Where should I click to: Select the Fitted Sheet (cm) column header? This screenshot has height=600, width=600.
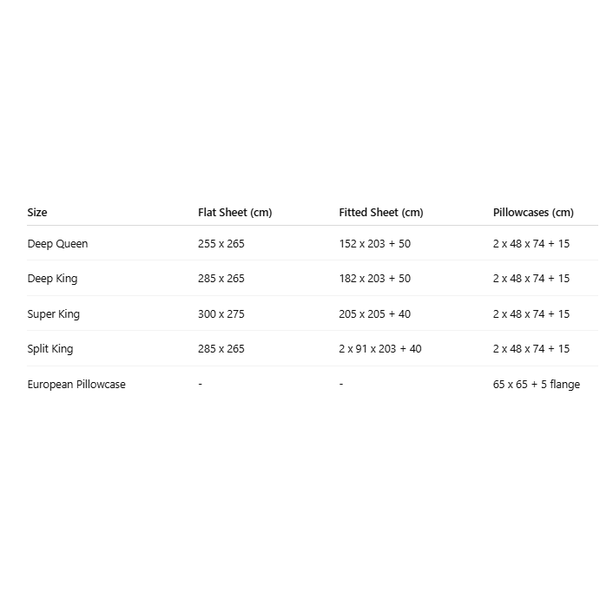(x=381, y=212)
